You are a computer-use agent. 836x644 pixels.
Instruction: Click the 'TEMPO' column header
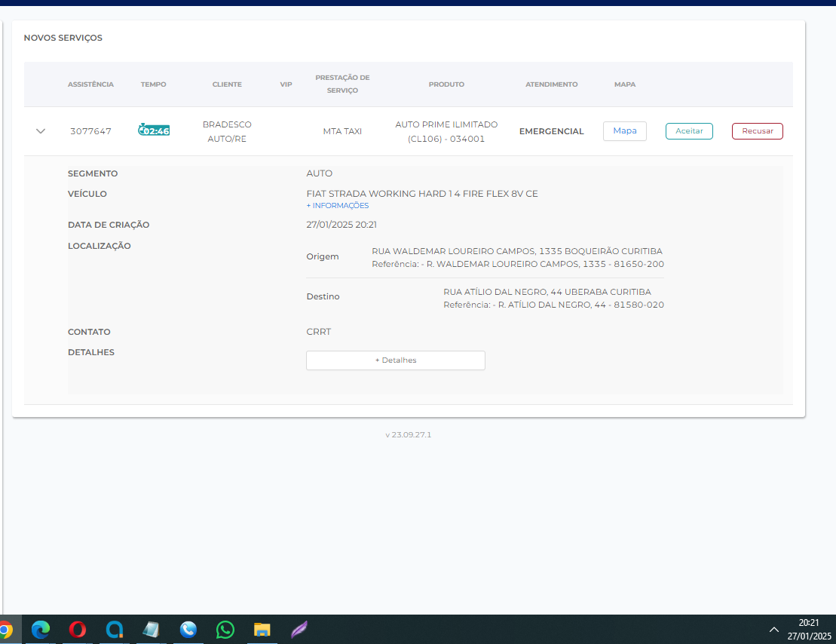(153, 84)
